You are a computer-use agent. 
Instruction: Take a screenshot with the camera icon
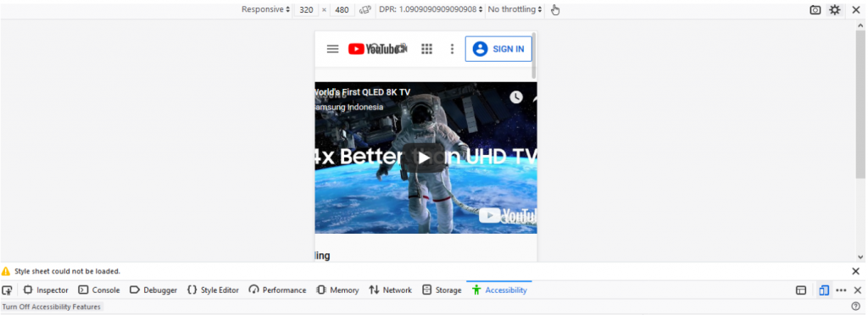815,9
